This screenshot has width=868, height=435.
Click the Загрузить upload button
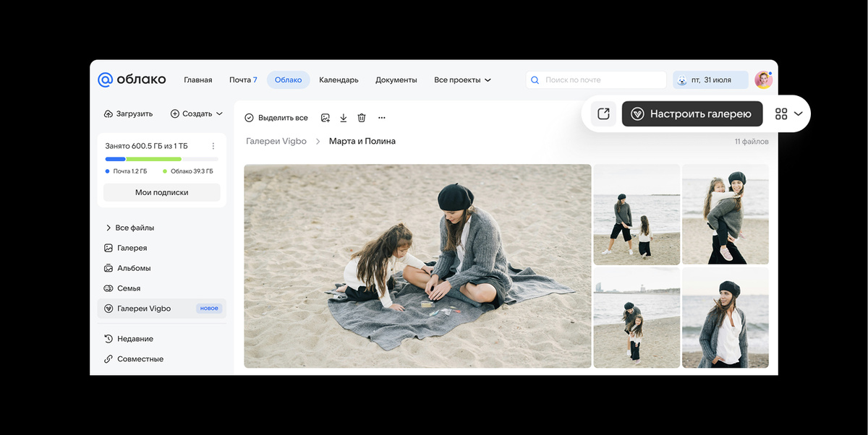(129, 113)
